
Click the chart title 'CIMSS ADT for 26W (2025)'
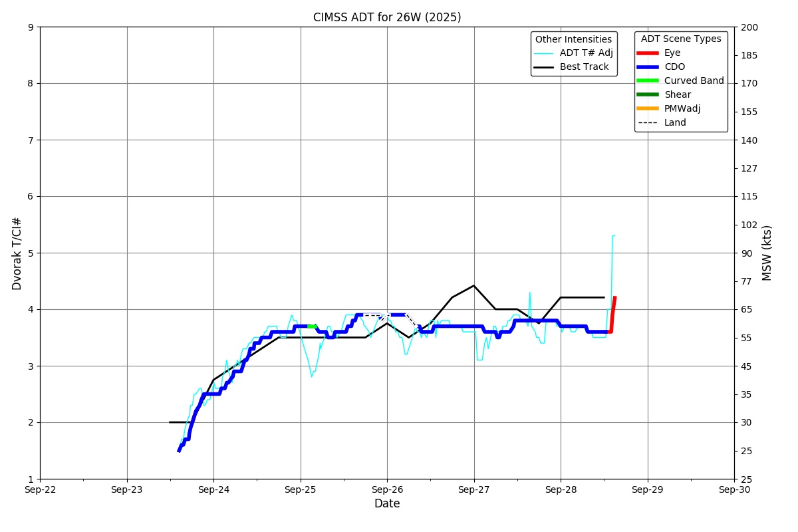387,17
